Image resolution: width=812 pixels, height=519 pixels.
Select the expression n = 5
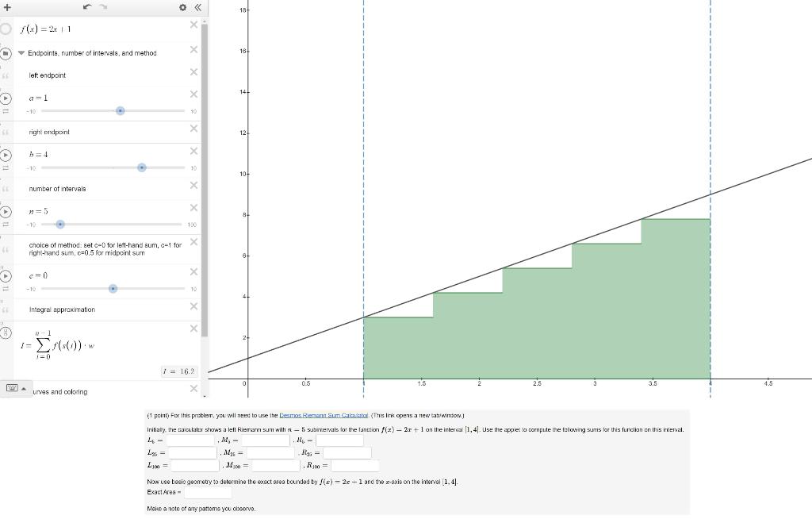pyautogui.click(x=38, y=211)
